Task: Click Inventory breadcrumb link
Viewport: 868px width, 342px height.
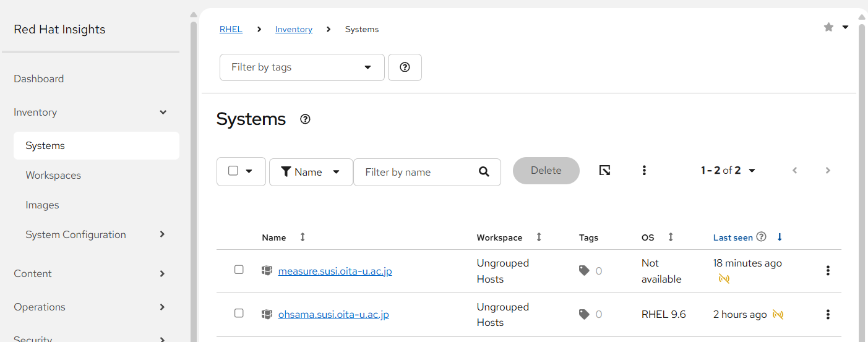Action: tap(294, 29)
